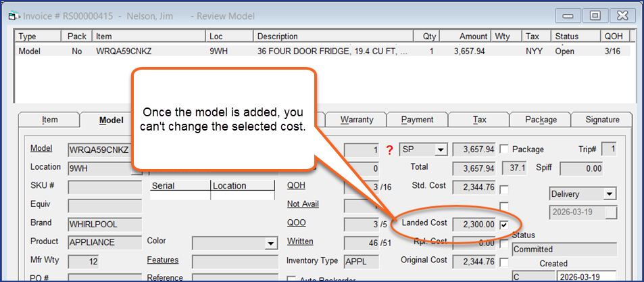Screen dimensions: 644x282
Task: Toggle the Landed Cost checkbox
Action: (x=504, y=224)
